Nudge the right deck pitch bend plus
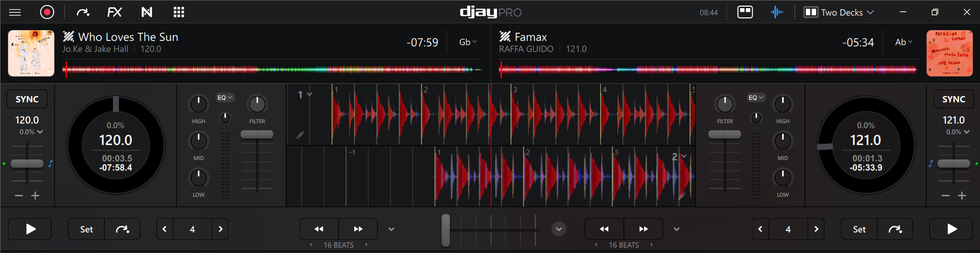The image size is (980, 253). (962, 196)
